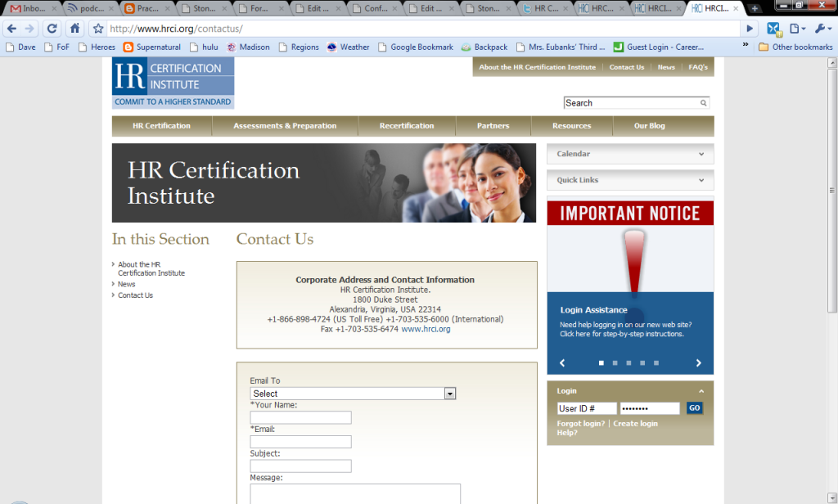Focus the password field in Login panel
Viewport: 838px width, 504px height.
point(650,409)
